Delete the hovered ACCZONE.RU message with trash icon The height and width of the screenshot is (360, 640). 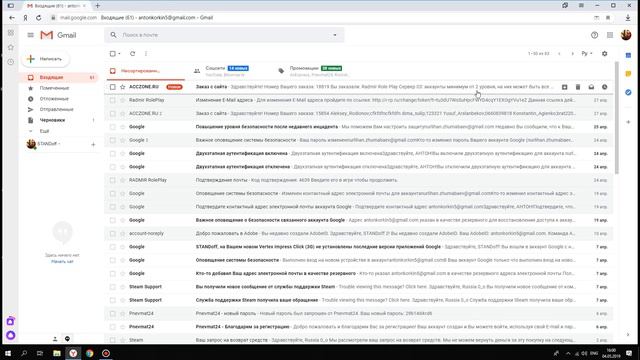pos(578,87)
